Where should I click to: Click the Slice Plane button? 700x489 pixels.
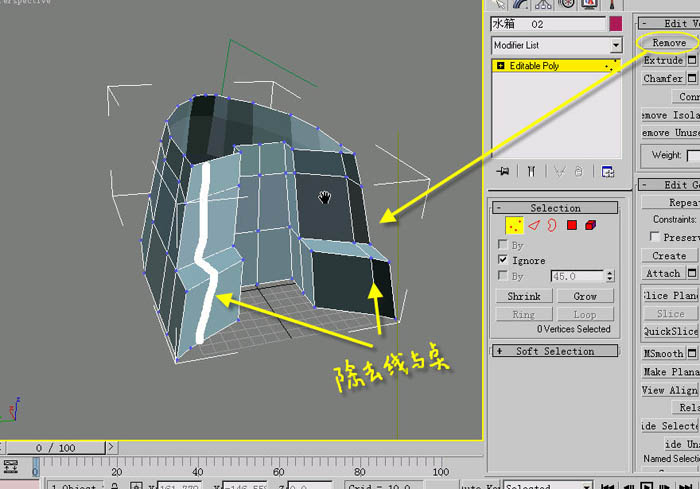670,295
